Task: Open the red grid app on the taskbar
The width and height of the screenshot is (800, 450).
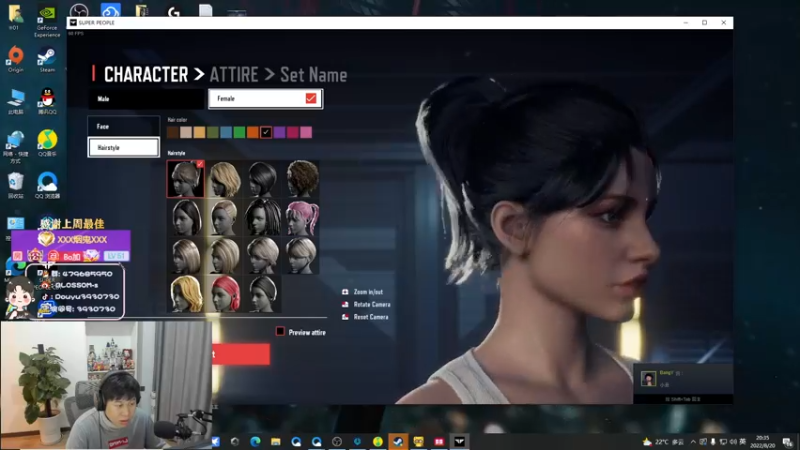Action: [439, 441]
